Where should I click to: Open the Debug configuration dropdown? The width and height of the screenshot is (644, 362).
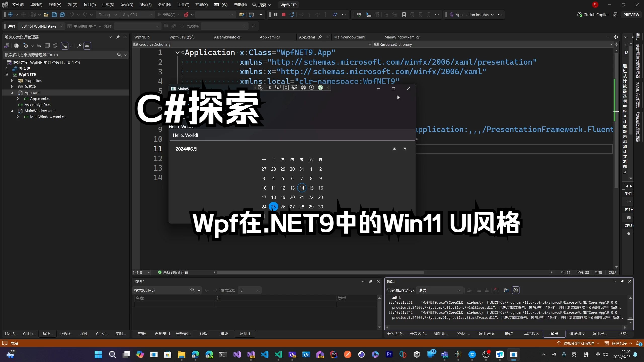pos(108,15)
